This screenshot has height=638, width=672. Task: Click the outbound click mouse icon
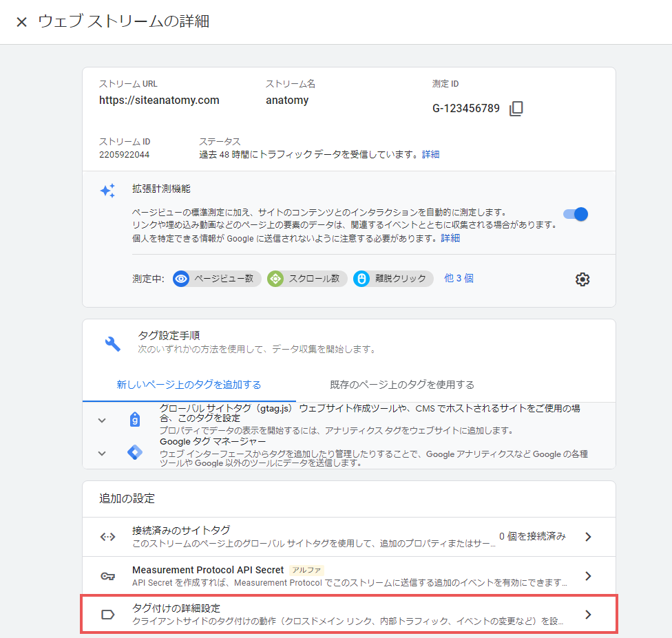pos(361,279)
